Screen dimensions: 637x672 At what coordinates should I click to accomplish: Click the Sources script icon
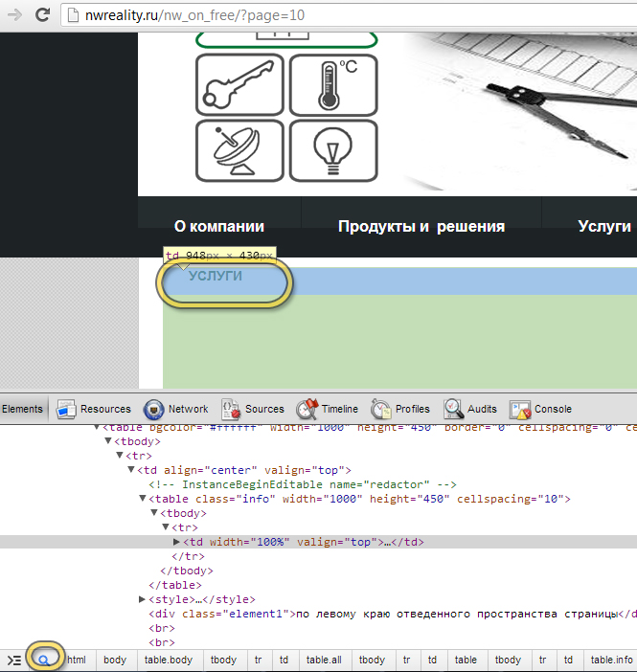231,410
